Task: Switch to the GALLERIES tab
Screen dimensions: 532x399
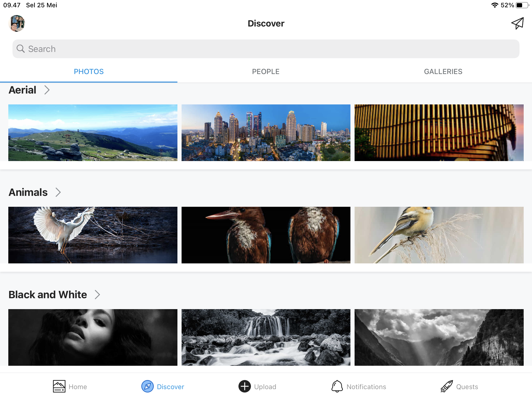Action: (x=443, y=72)
